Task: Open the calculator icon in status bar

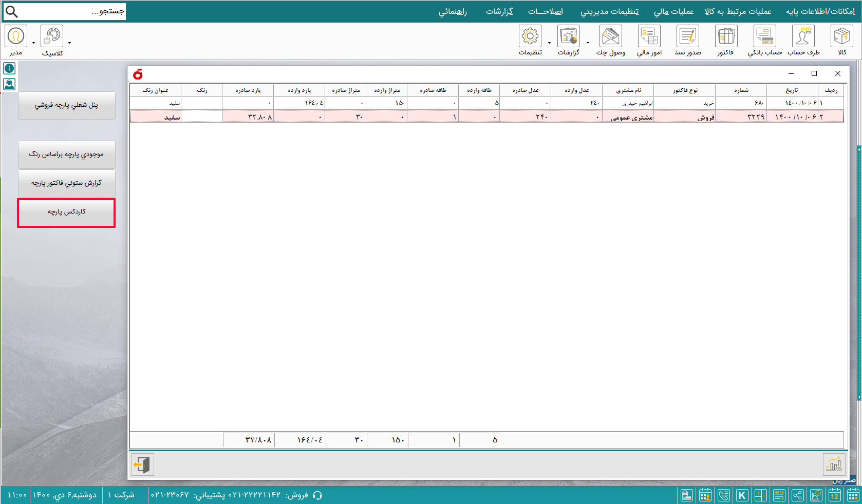Action: 760,495
